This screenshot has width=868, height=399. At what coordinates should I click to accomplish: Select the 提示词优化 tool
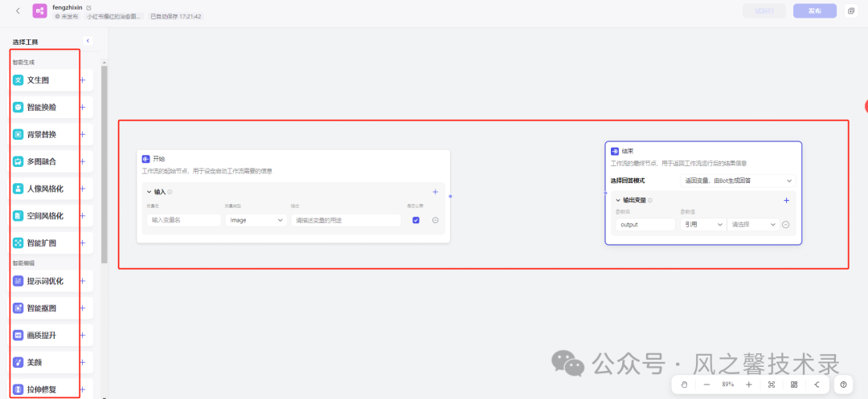pyautogui.click(x=44, y=281)
